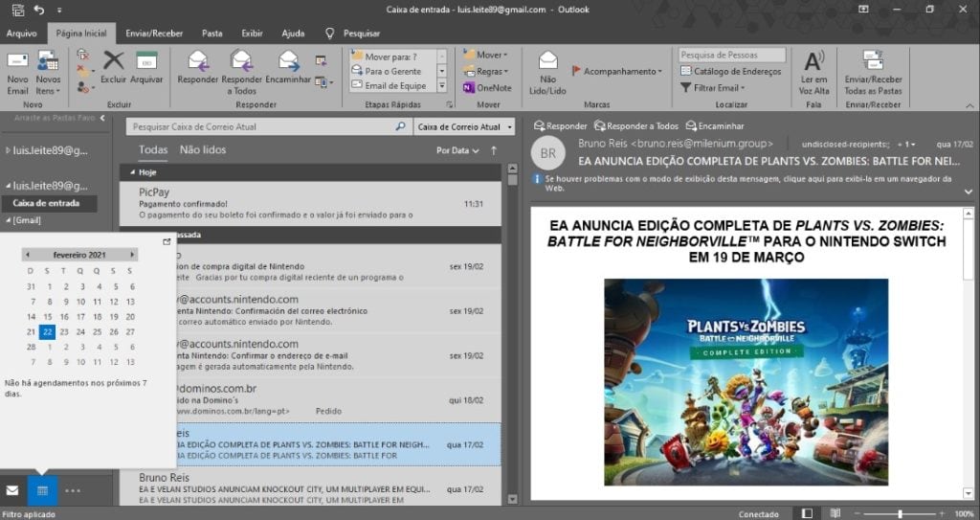The height and width of the screenshot is (520, 980).
Task: Pop out the calendar peek
Action: [167, 241]
